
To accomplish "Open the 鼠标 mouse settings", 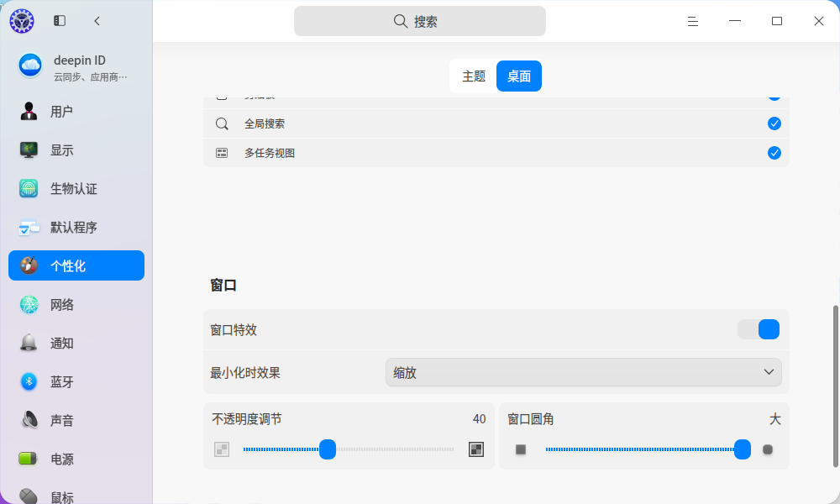I will coord(76,495).
